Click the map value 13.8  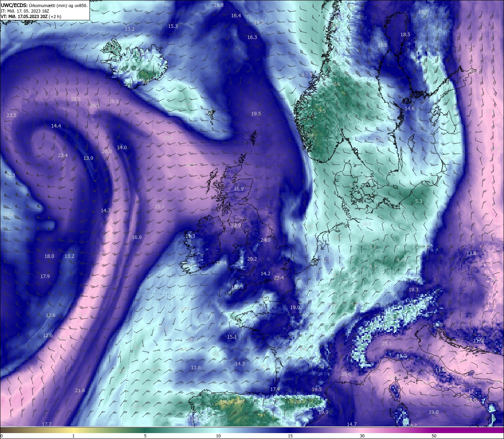click(x=471, y=254)
